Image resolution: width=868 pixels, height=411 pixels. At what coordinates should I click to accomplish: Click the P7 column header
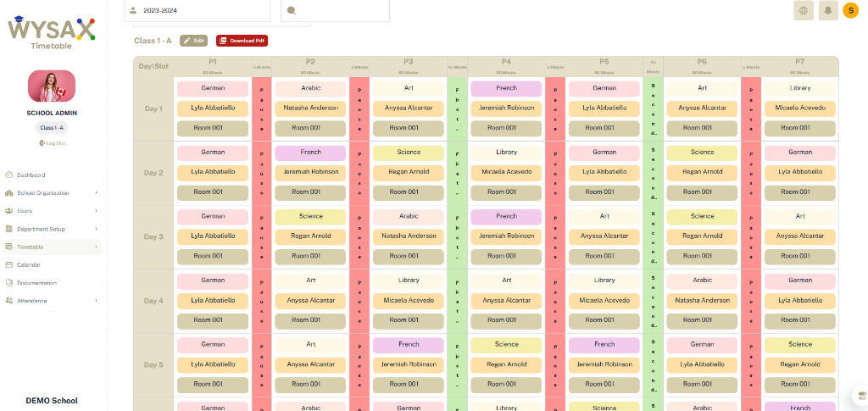[x=800, y=66]
